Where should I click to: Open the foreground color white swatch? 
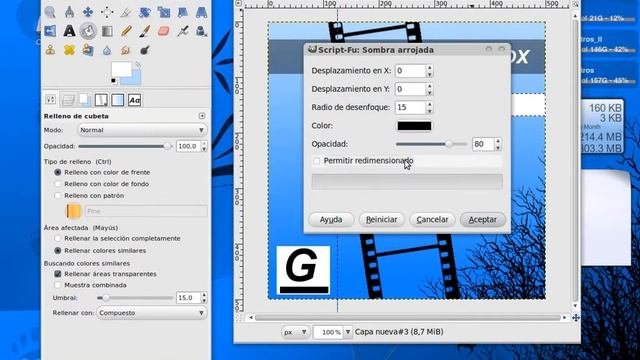pos(121,69)
